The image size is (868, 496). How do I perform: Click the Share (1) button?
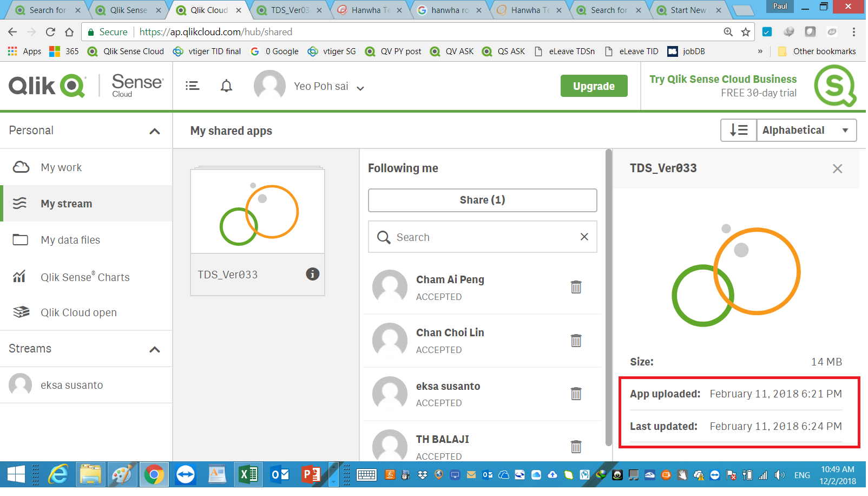pos(482,200)
